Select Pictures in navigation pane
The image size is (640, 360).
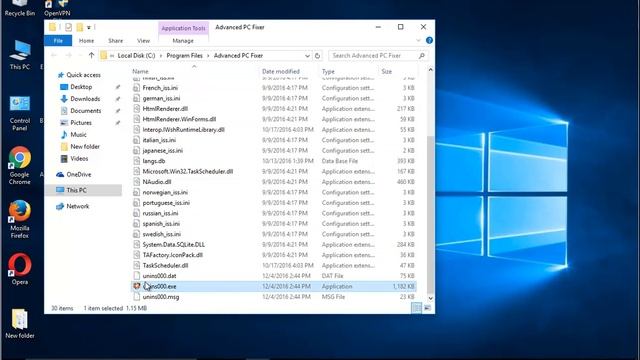pyautogui.click(x=81, y=122)
